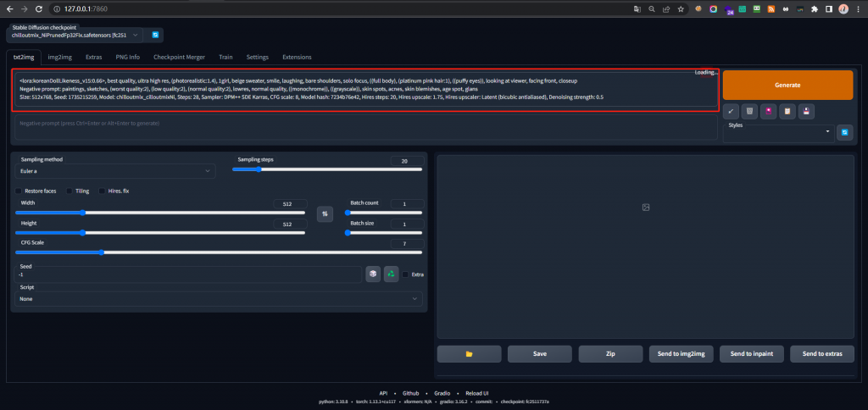Click Send to inpaint

click(752, 353)
